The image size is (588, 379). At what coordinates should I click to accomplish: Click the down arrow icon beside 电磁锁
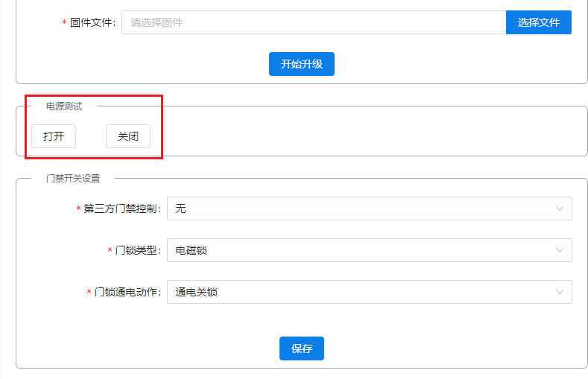(560, 250)
